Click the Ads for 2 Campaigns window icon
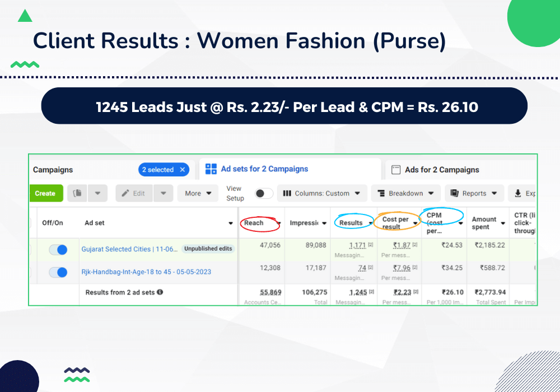The height and width of the screenshot is (392, 560). pyautogui.click(x=396, y=170)
